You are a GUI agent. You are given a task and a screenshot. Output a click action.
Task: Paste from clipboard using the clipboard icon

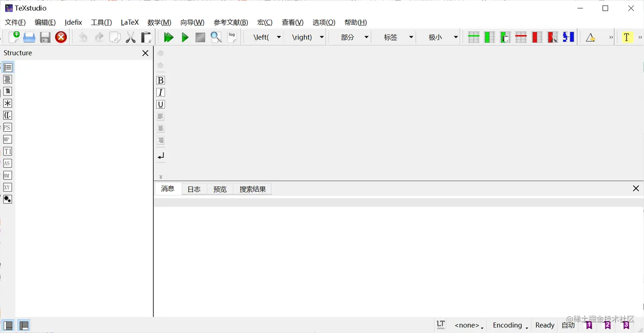pyautogui.click(x=146, y=37)
